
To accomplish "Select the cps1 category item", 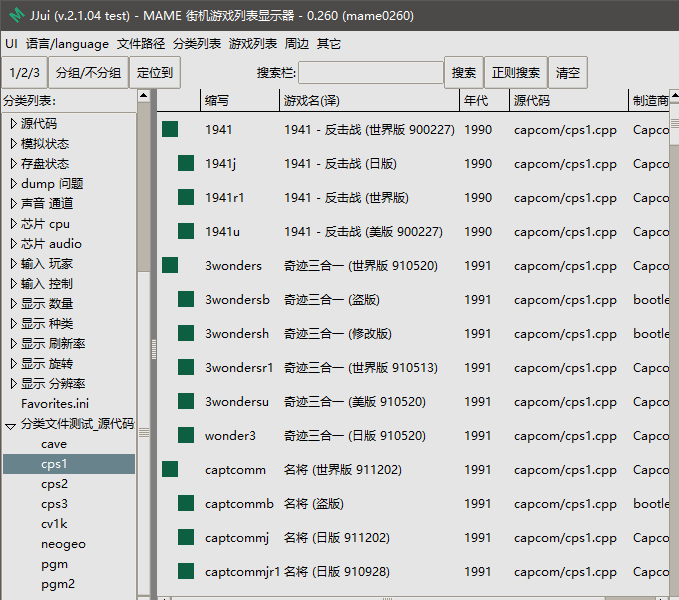I will pos(69,464).
